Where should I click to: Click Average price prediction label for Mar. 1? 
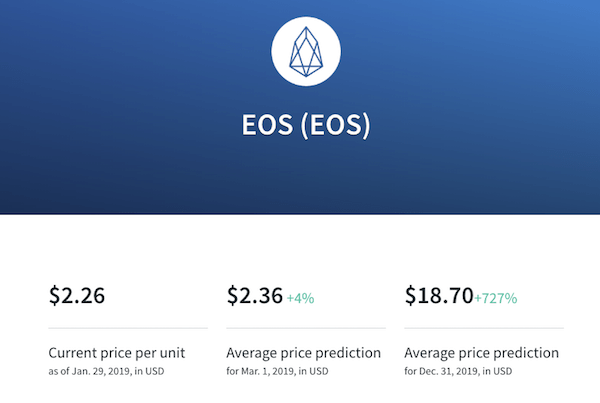pos(303,353)
